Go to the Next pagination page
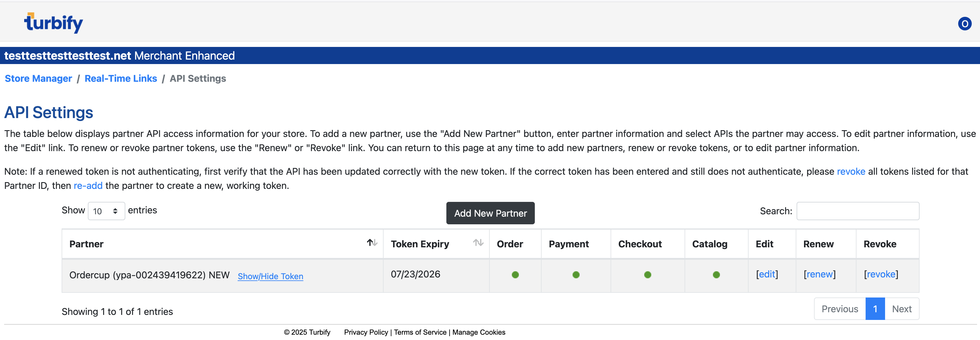The width and height of the screenshot is (980, 340). [901, 309]
